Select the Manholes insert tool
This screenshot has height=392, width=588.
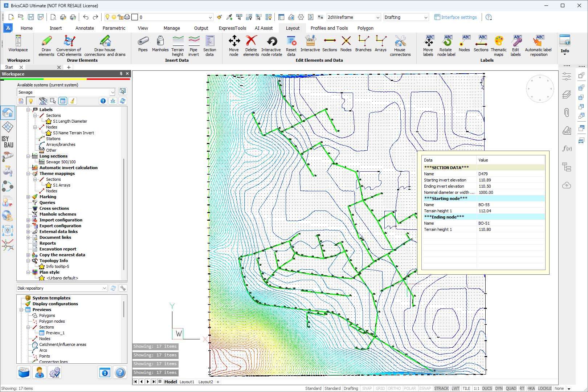click(160, 45)
